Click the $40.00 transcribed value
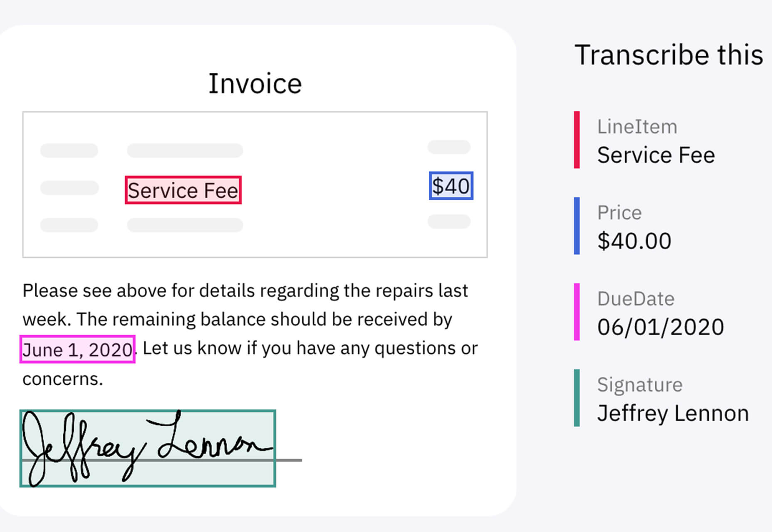 click(634, 241)
